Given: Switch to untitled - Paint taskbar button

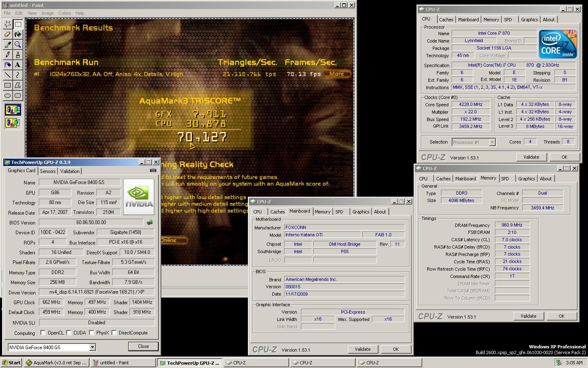Looking at the screenshot, I should 123,363.
